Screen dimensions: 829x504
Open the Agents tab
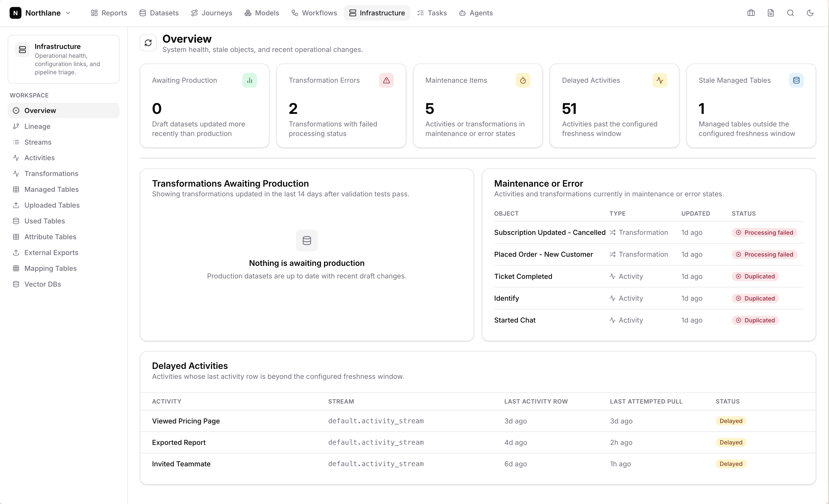click(476, 13)
